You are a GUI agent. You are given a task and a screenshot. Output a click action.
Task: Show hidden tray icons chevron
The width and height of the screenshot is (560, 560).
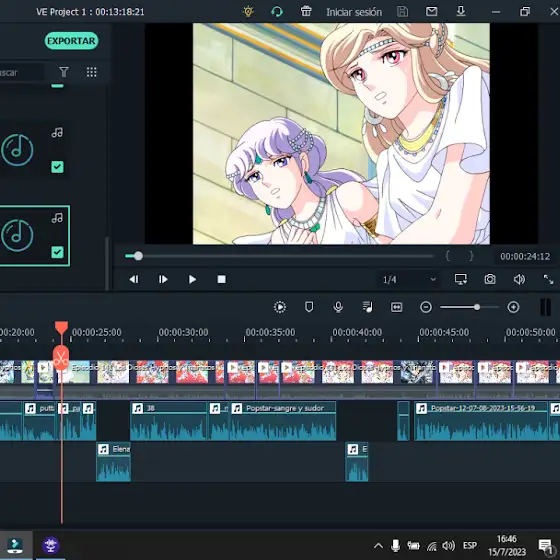click(x=378, y=545)
